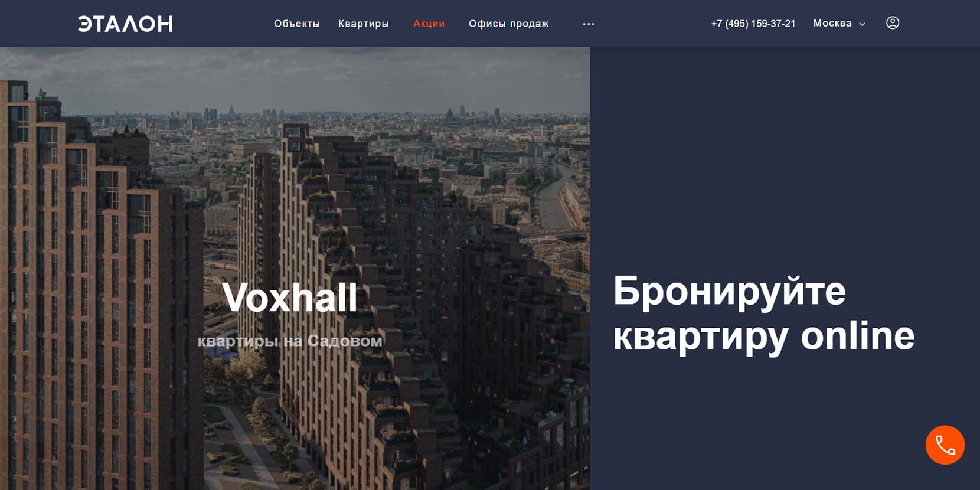Click the Бронируйте квартиру online heading
The width and height of the screenshot is (980, 490).
click(764, 313)
